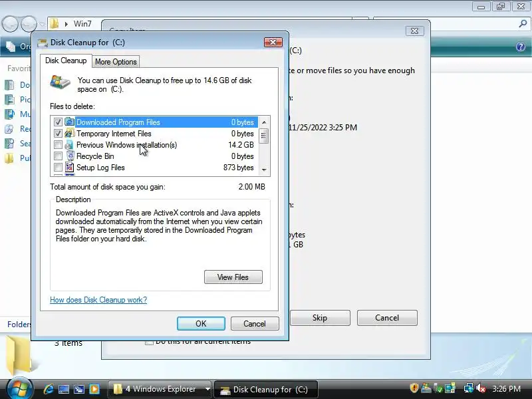Check the Downloaded Program Files checkbox
The width and height of the screenshot is (532, 399).
click(x=58, y=122)
